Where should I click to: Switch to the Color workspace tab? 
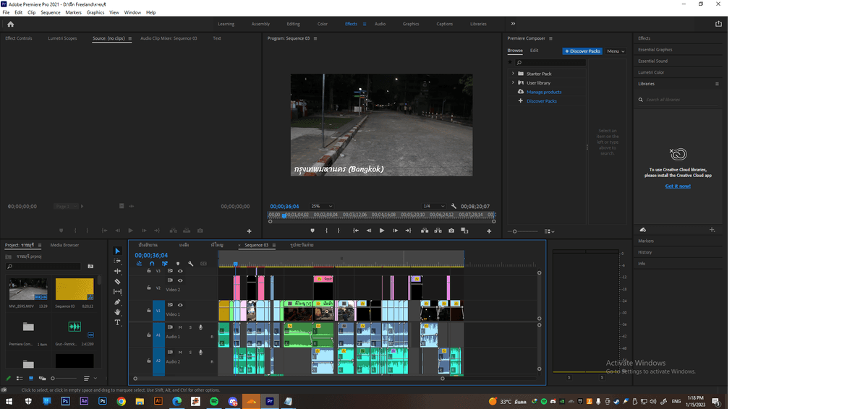point(323,24)
